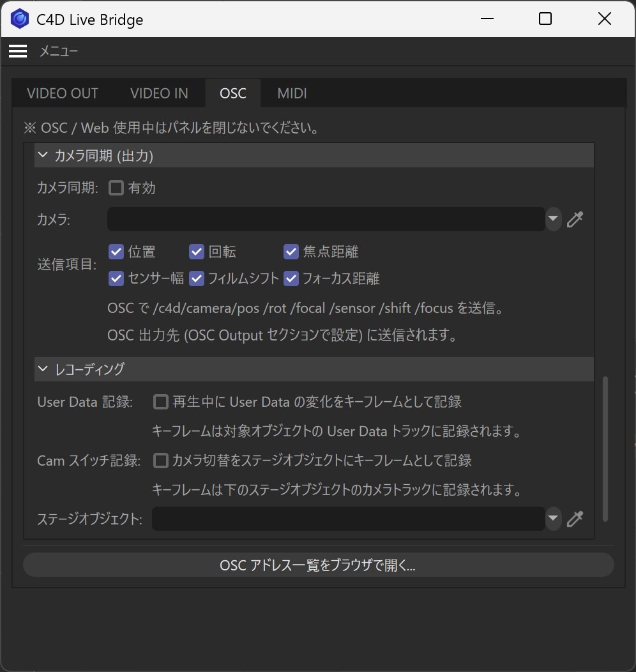
Task: Minimize the C4D Live Bridge window
Action: pyautogui.click(x=487, y=19)
